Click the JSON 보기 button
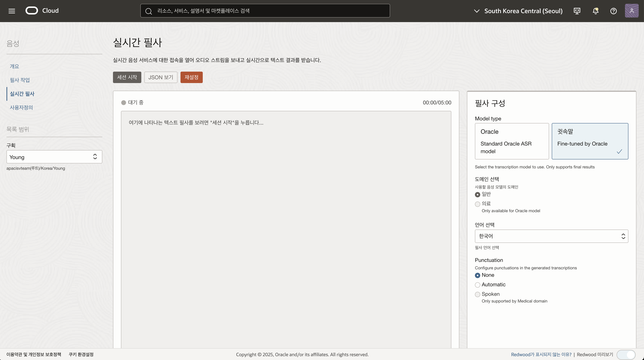 click(161, 77)
